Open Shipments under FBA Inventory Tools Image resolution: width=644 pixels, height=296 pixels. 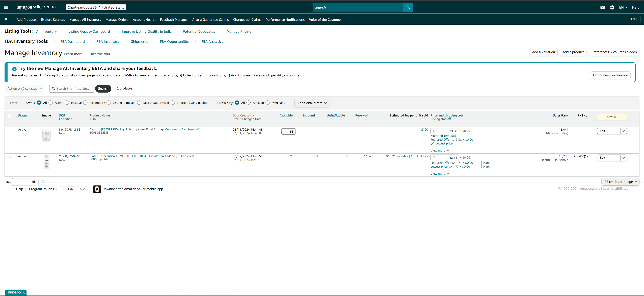point(140,41)
